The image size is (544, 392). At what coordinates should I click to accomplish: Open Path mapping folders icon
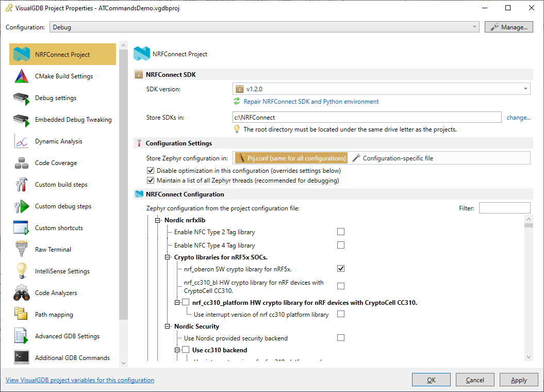(21, 314)
